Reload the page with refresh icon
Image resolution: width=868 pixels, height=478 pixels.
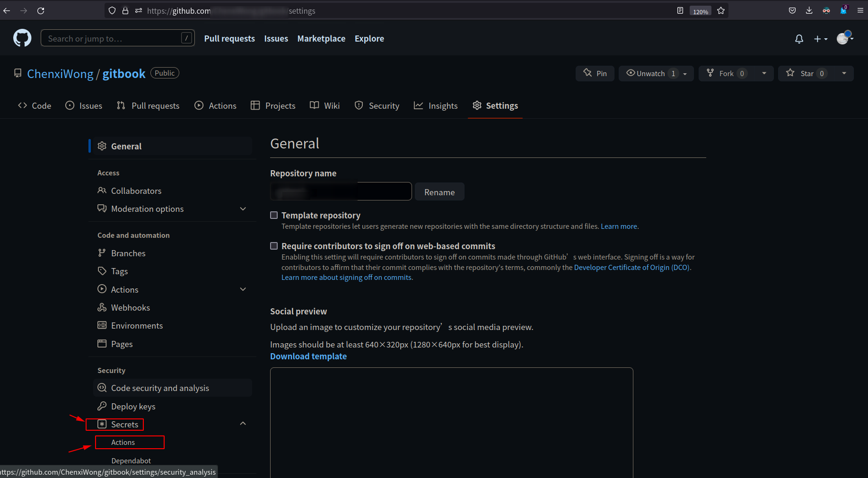[x=41, y=10]
